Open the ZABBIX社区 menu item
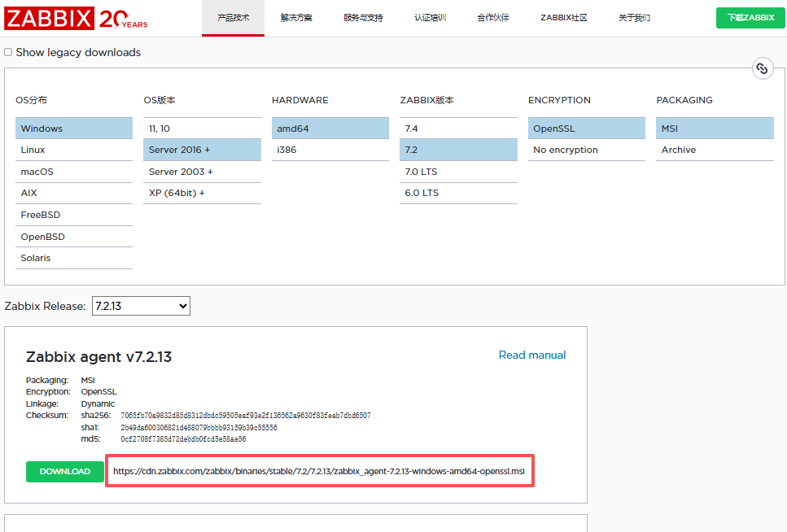The width and height of the screenshot is (787, 532). tap(563, 18)
